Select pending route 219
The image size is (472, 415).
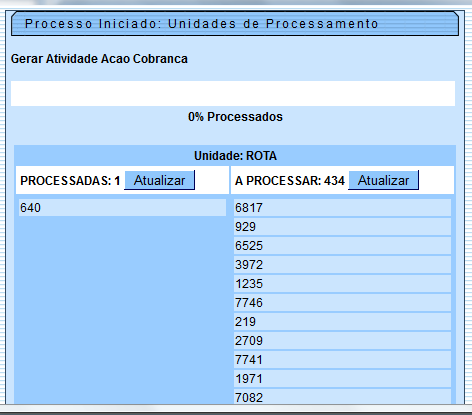point(342,322)
